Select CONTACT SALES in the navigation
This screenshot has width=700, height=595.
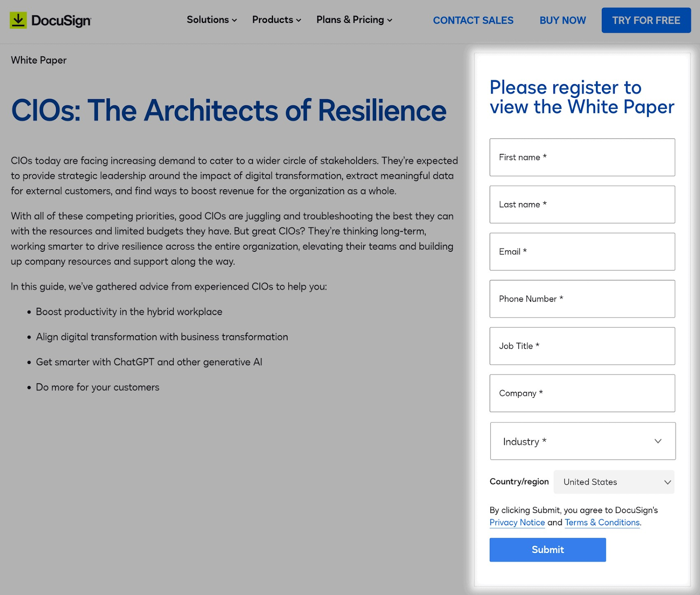click(473, 20)
